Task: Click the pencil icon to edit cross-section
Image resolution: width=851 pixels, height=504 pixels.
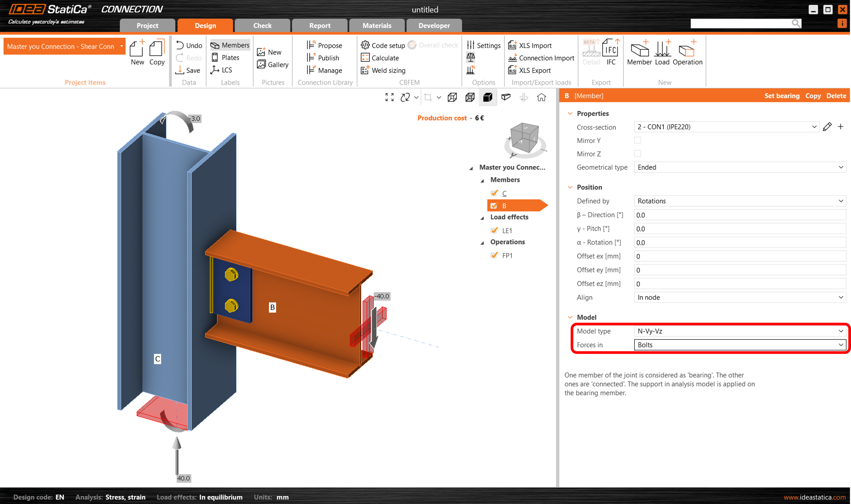Action: pyautogui.click(x=827, y=127)
